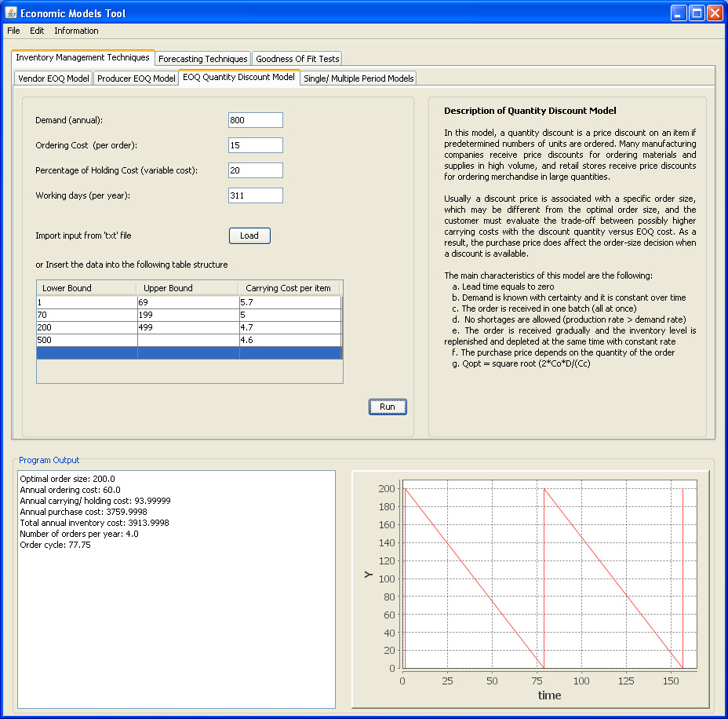Select the Upper Bound cell with value 199

coord(188,315)
